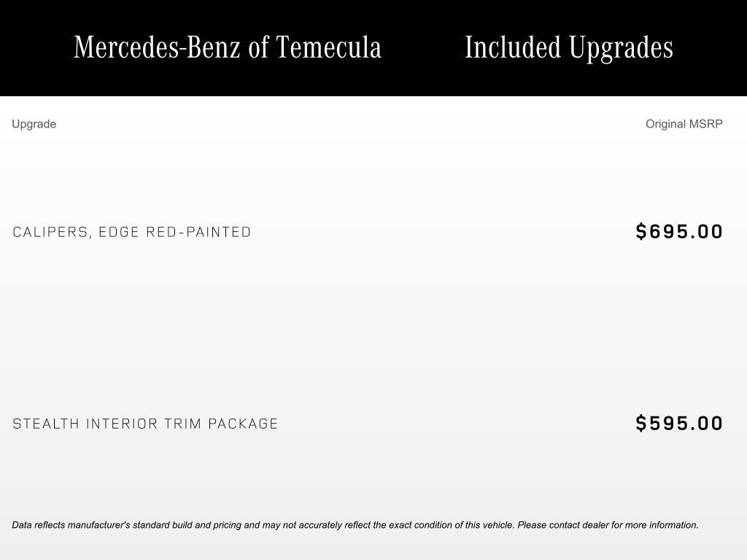This screenshot has width=747, height=560.
Task: Select the Upgrade column header
Action: (34, 124)
